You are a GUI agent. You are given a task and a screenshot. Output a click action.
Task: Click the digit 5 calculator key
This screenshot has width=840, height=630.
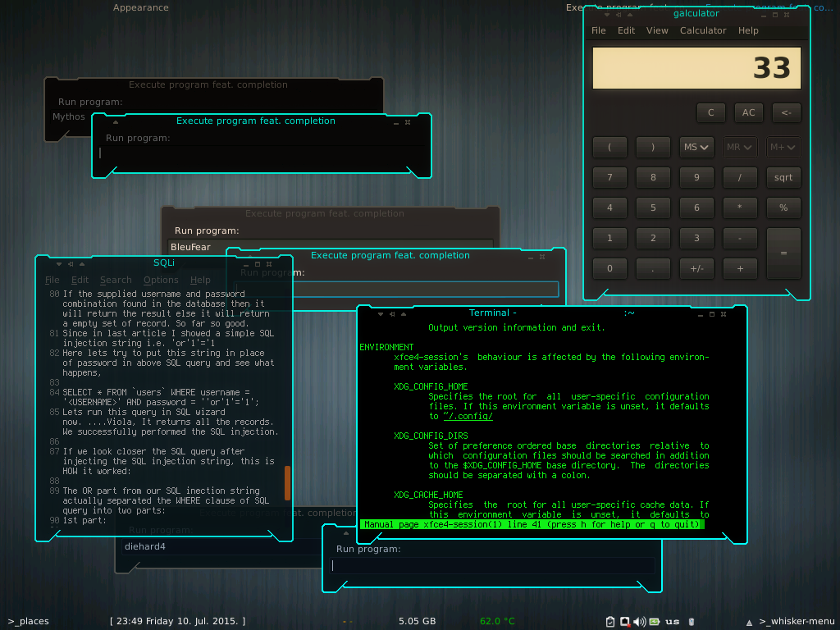point(653,208)
